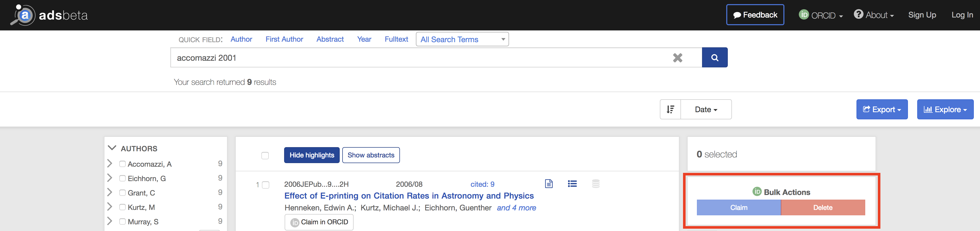Click the citations list icon for the Henneken paper
The image size is (980, 231).
point(572,183)
